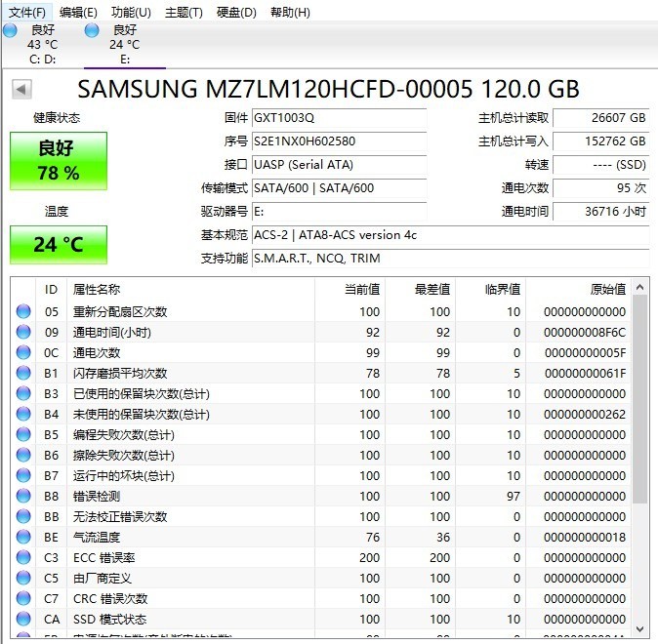Select the 重新分配扇区次数 attribute row

tap(321, 311)
